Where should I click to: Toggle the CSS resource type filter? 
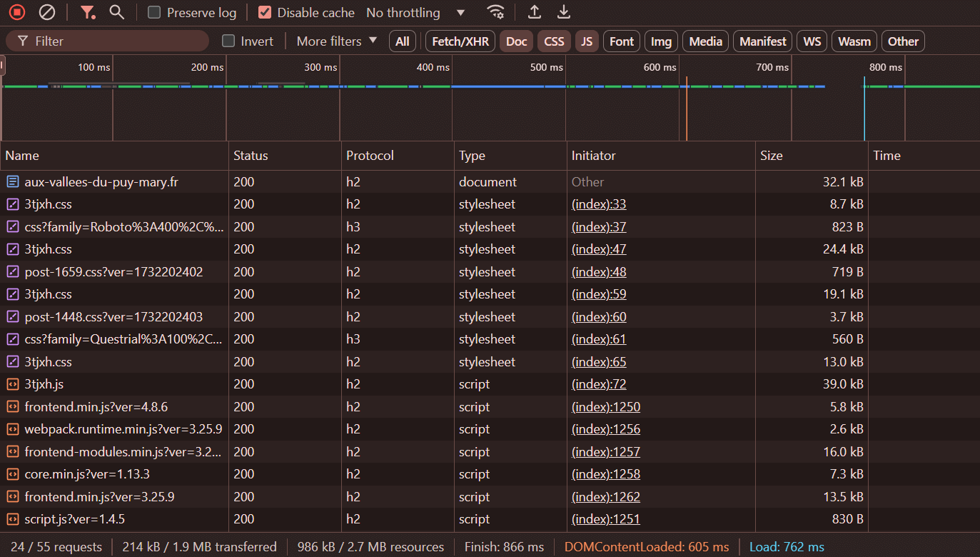[x=554, y=41]
